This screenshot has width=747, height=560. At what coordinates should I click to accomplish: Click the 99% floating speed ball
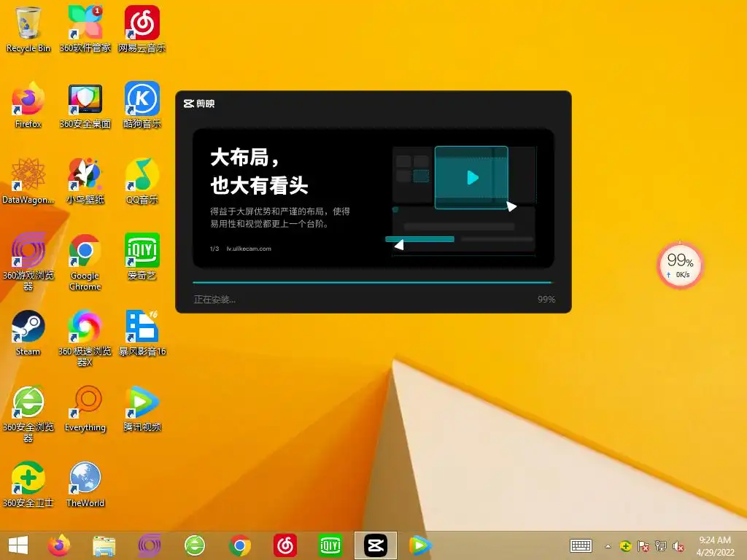click(x=681, y=265)
